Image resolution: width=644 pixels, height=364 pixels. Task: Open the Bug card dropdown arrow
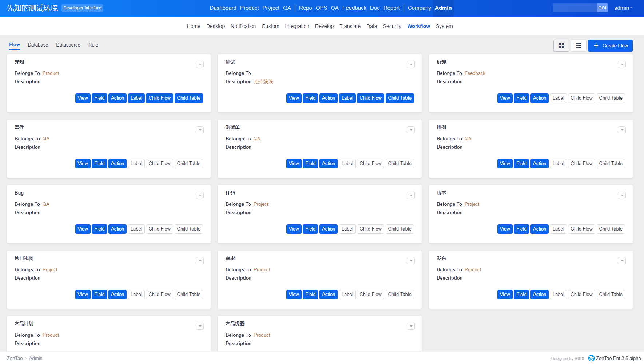(200, 195)
